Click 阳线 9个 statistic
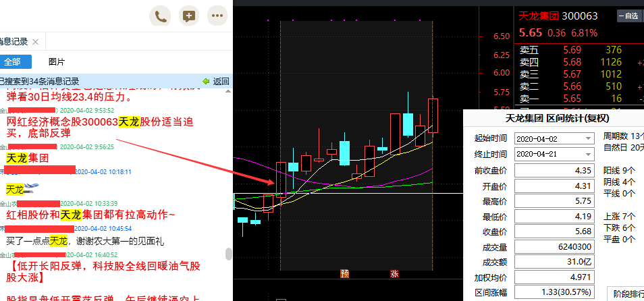Screen dimensions: 644x301 [619, 170]
